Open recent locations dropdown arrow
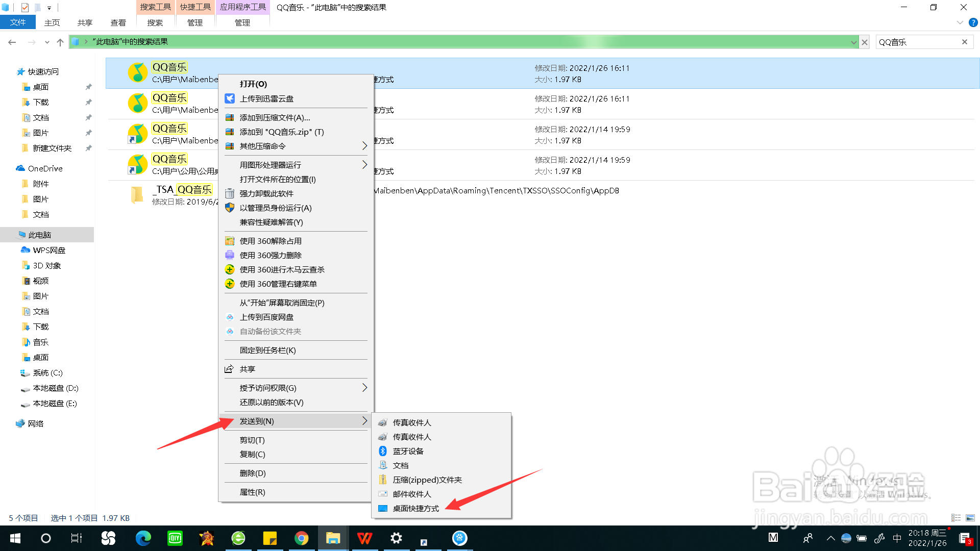The height and width of the screenshot is (551, 980). point(47,42)
